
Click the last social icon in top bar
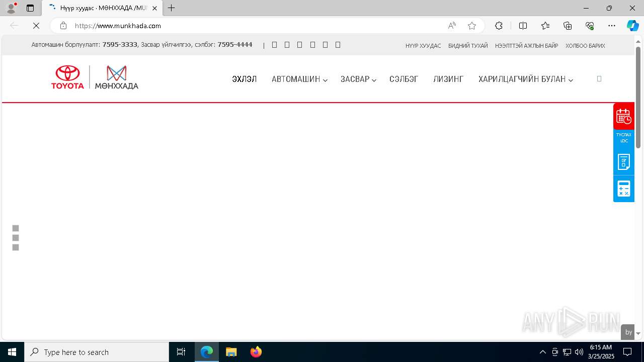coord(338,45)
